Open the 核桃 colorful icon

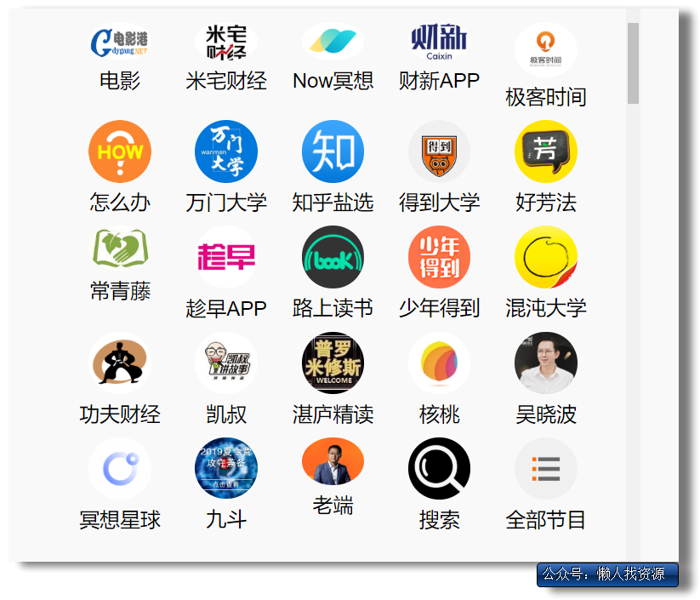[439, 363]
